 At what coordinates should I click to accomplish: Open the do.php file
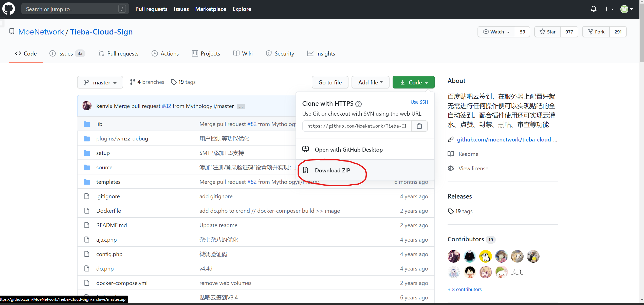tap(105, 268)
